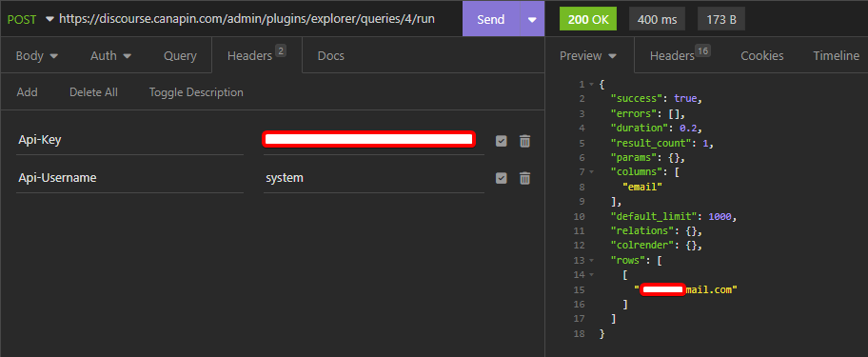Edit the system value field
Viewport: 868px width, 357px height.
point(374,178)
